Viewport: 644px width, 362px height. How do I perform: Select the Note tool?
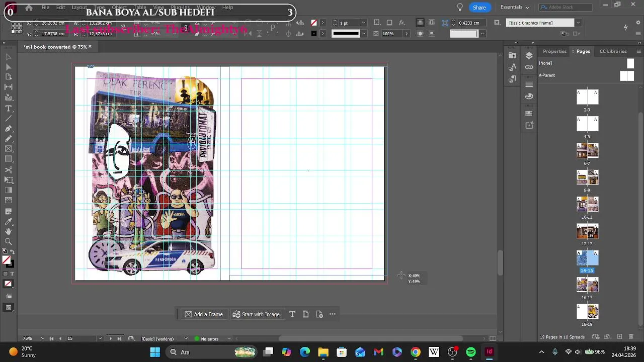pos(9,211)
